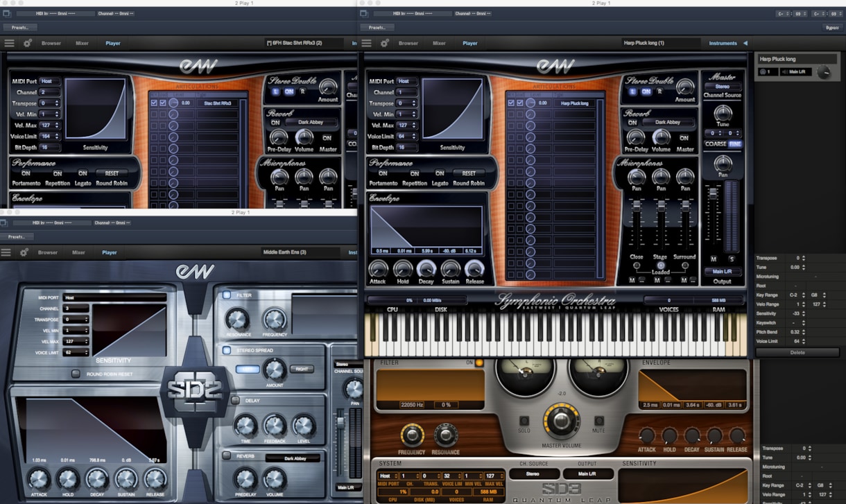Click Feedback knob in SD2 Delay section
Image resolution: width=846 pixels, height=504 pixels.
275,425
